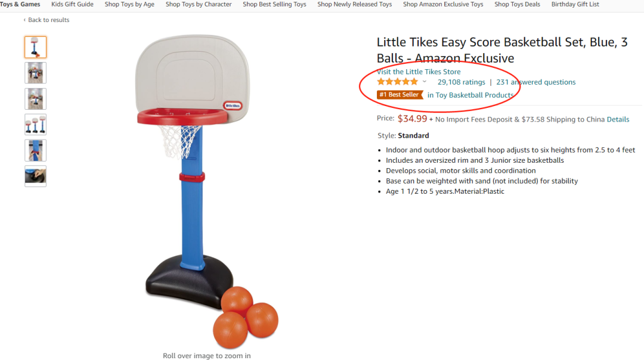
Task: Open the star rating dropdown chevron
Action: [425, 82]
